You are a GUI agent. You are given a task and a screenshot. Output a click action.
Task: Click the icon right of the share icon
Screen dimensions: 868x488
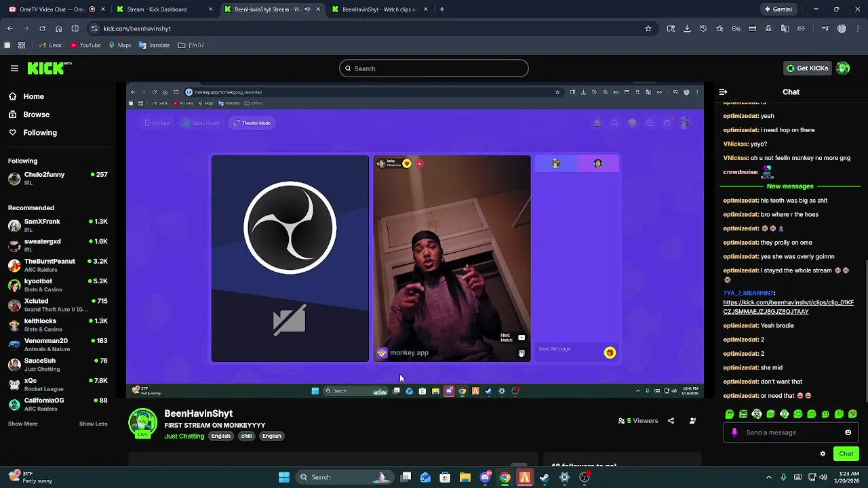point(692,421)
